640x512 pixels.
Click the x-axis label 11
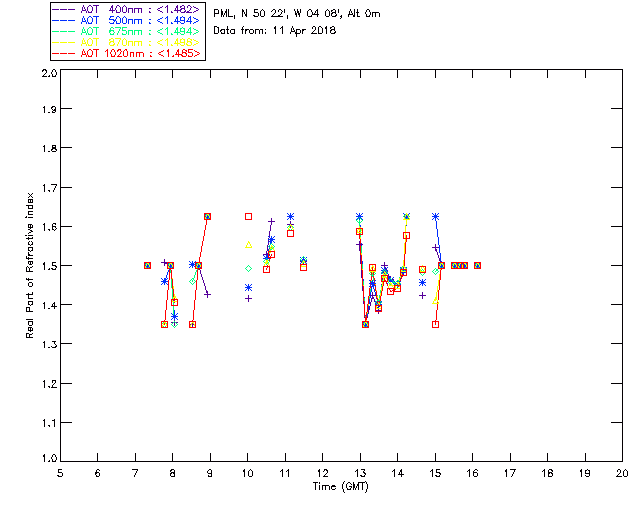285,473
